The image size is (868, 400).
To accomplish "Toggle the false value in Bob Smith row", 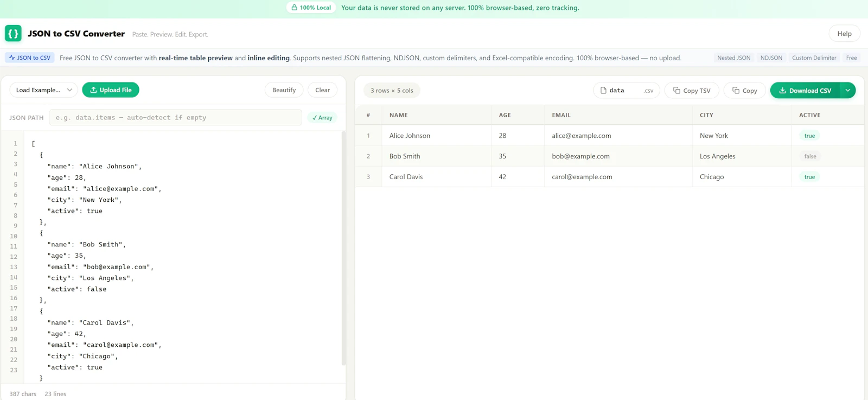I will click(810, 156).
